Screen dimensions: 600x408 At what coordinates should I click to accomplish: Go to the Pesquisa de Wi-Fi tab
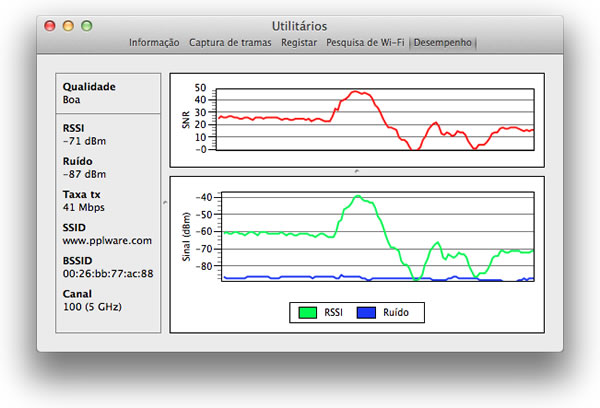tap(366, 43)
